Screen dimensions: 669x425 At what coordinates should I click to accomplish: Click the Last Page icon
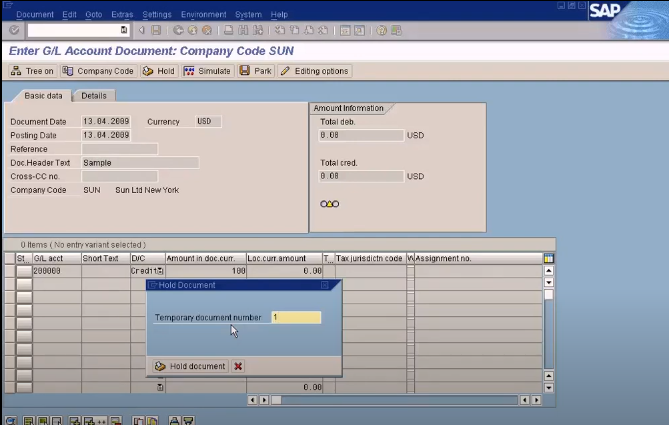pos(323,30)
